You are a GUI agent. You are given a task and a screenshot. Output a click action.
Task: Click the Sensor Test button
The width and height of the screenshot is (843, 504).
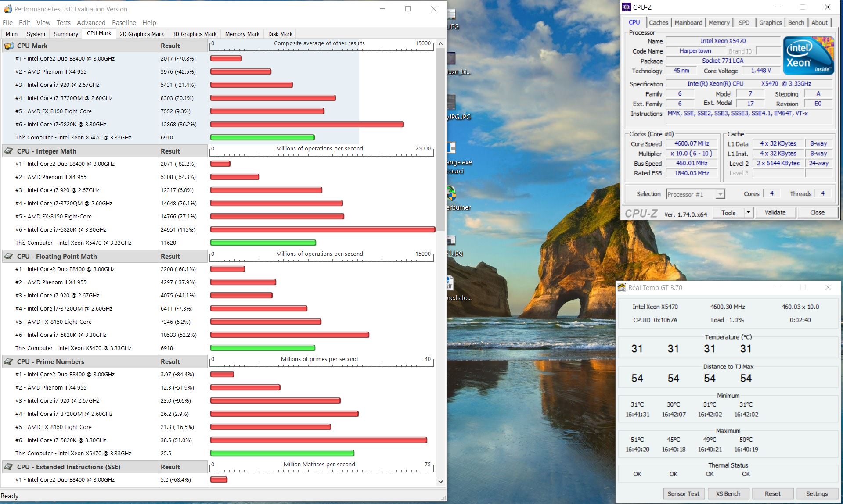(683, 494)
